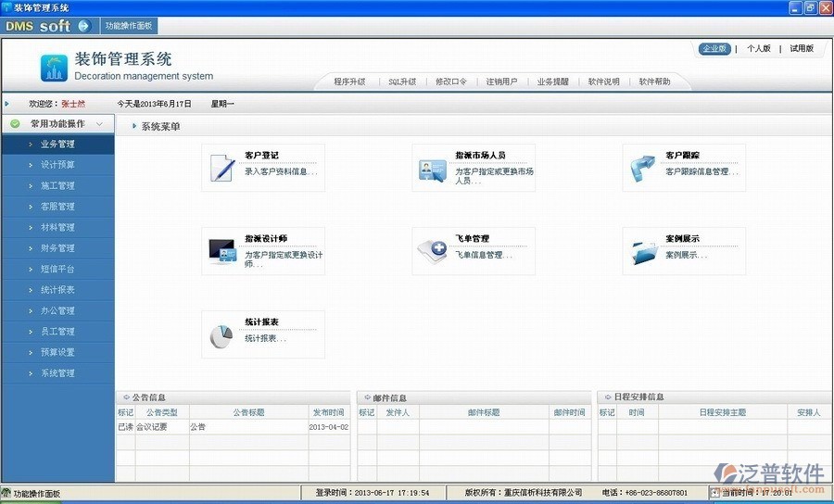Open the 飞单管理 icon
This screenshot has width=834, height=504.
(x=433, y=251)
